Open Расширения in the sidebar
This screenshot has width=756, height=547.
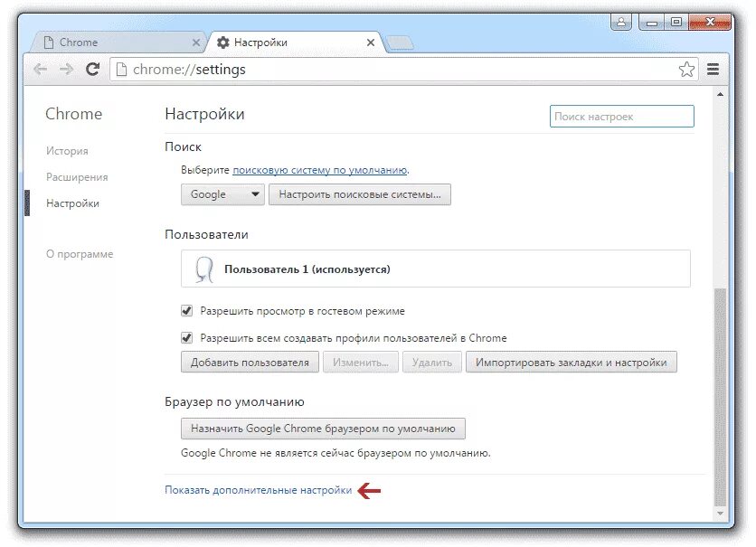coord(77,177)
